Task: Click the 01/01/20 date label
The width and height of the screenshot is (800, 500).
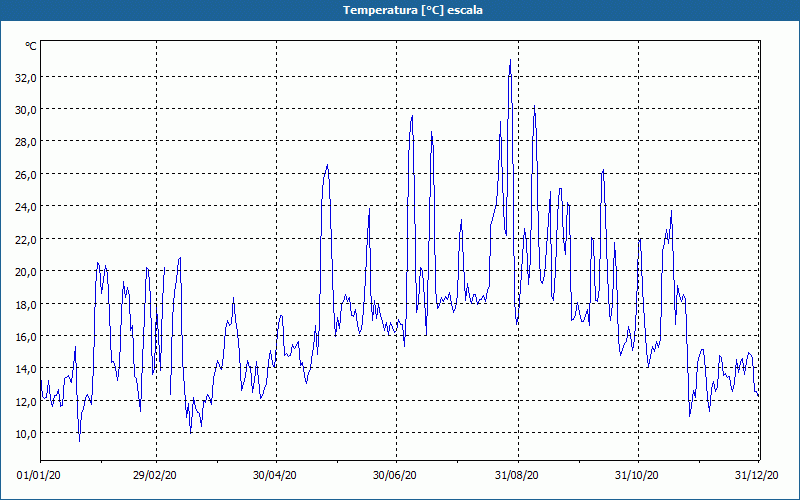Action: coord(39,475)
